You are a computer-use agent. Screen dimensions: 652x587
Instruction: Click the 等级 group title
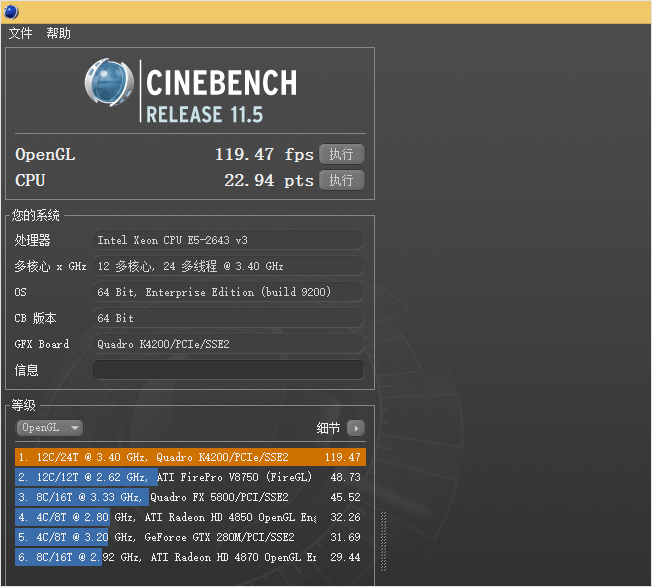click(x=23, y=405)
